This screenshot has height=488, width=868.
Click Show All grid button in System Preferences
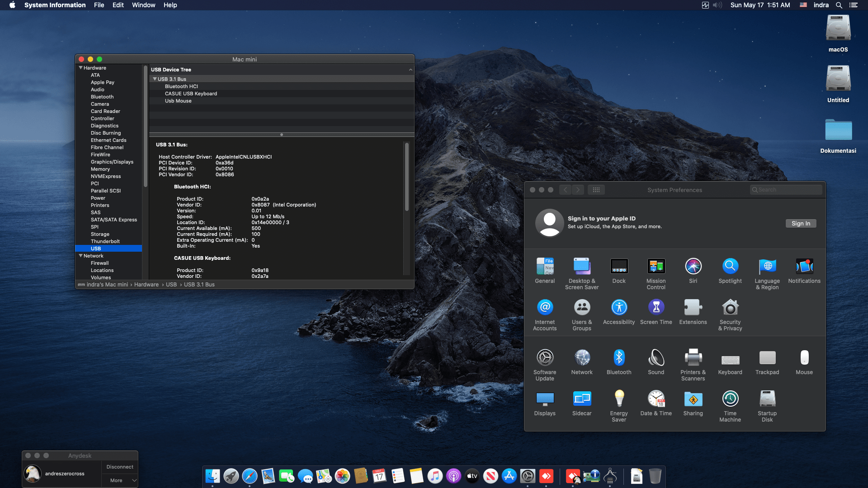(596, 190)
